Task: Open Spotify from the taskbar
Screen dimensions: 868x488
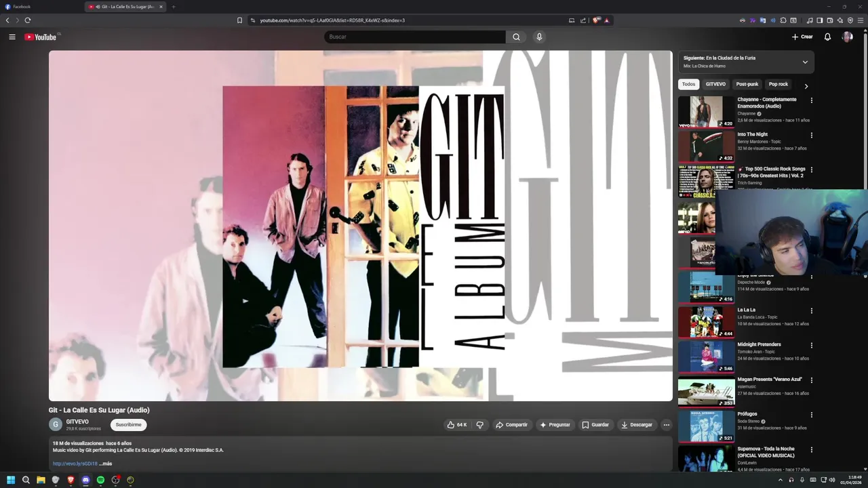Action: point(100,480)
